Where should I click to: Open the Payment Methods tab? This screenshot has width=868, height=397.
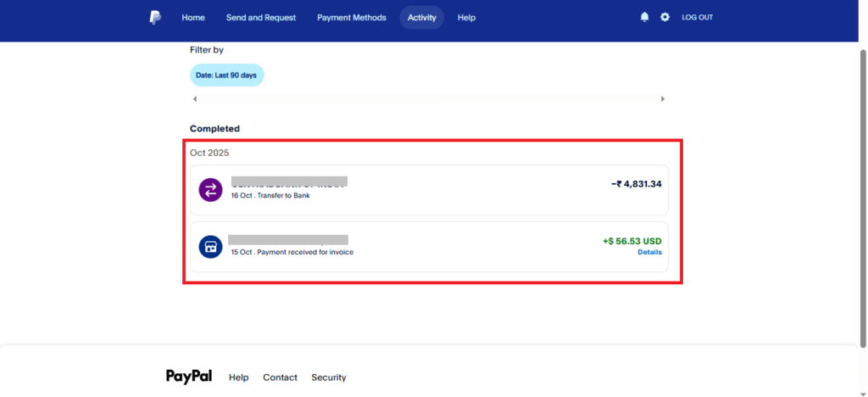tap(352, 18)
